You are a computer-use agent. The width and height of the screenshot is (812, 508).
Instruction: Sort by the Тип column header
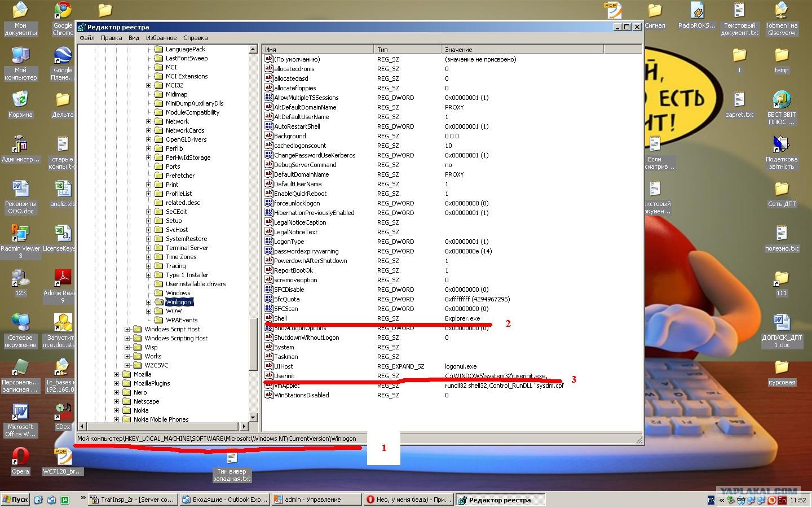pyautogui.click(x=407, y=50)
